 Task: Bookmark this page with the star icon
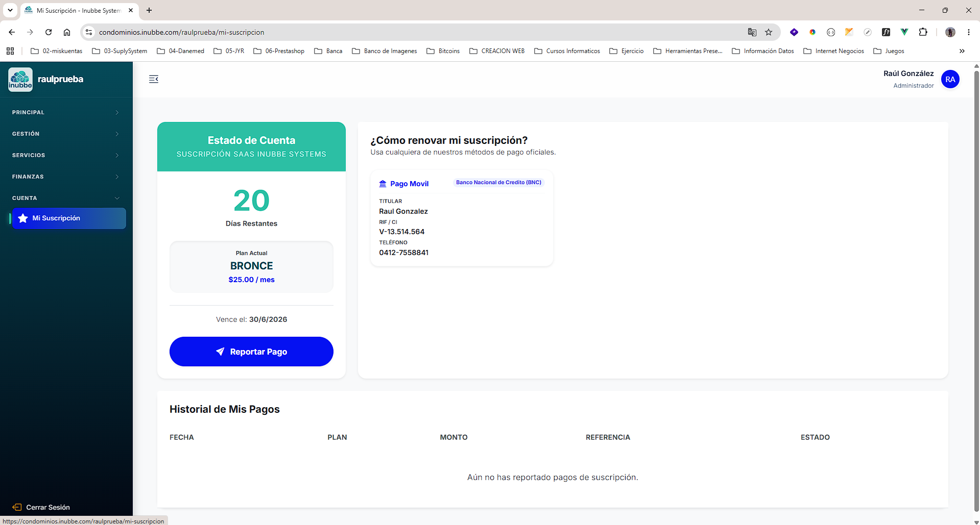(769, 32)
